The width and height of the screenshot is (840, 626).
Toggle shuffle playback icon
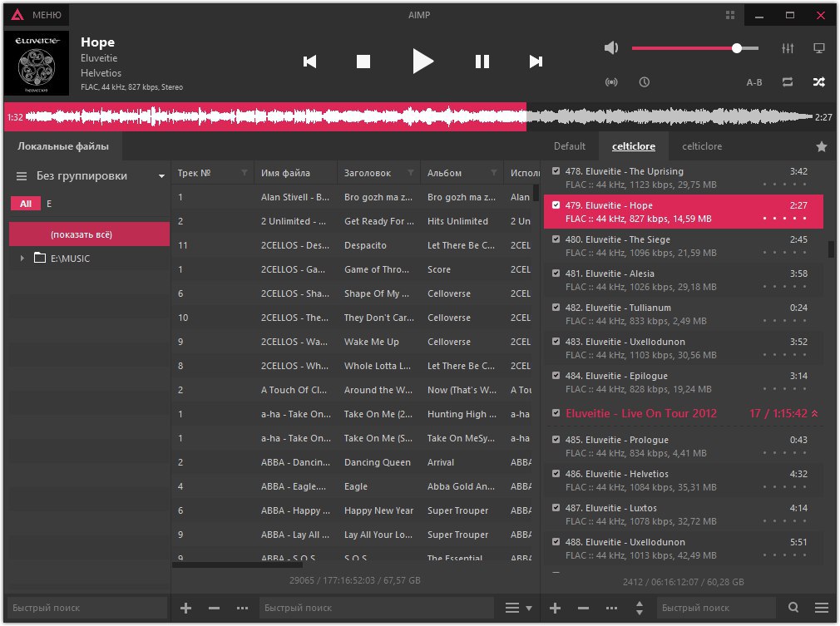[x=819, y=82]
